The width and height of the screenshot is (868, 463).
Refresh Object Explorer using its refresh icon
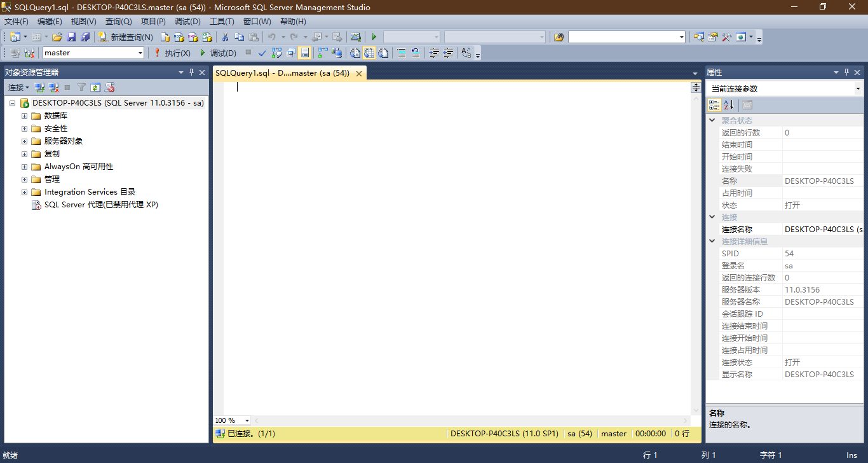point(95,87)
